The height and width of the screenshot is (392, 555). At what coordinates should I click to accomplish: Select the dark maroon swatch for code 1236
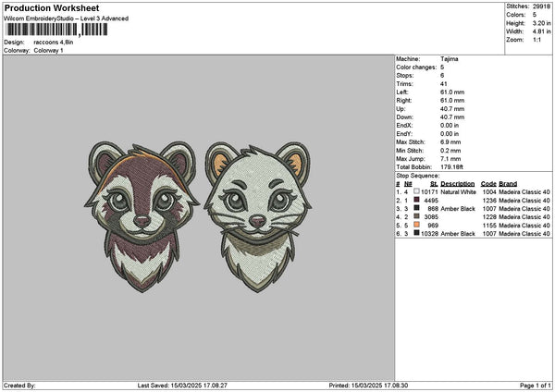[x=417, y=201]
